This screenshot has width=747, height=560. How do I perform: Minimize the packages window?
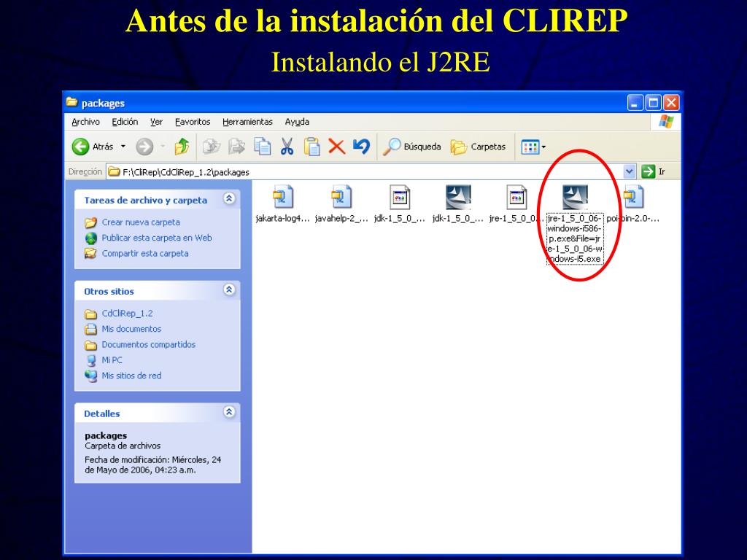[635, 102]
